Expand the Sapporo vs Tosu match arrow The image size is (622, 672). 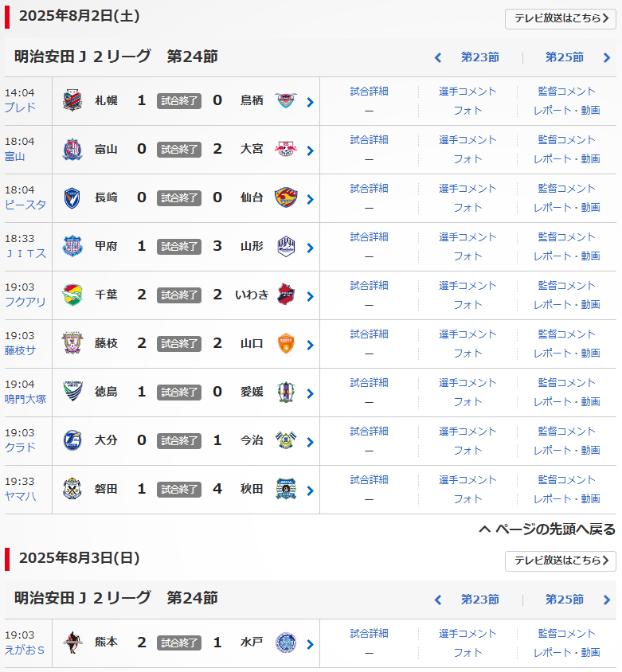point(310,102)
